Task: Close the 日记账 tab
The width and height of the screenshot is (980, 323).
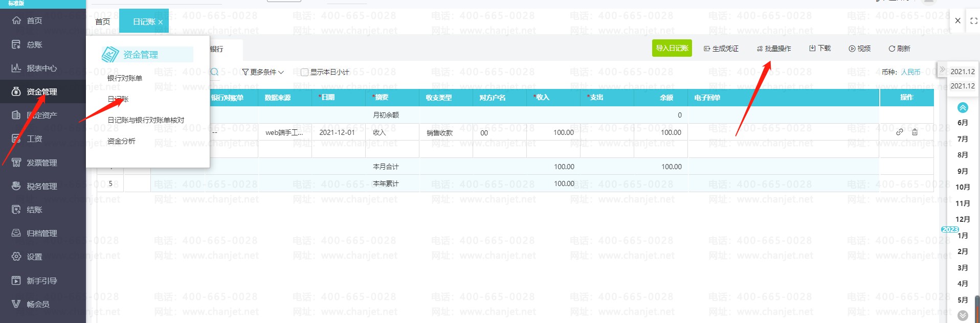Action: 161,22
